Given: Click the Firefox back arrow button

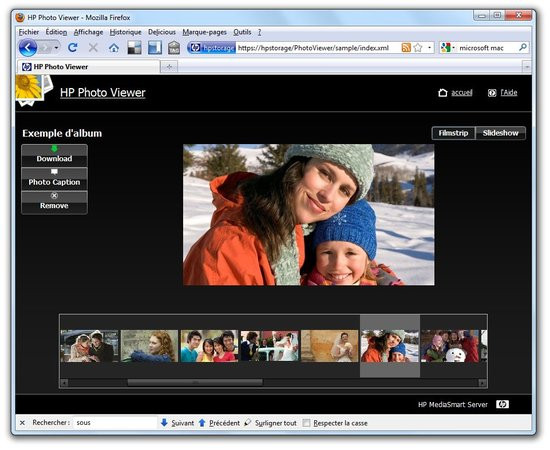Looking at the screenshot, I should coord(28,47).
